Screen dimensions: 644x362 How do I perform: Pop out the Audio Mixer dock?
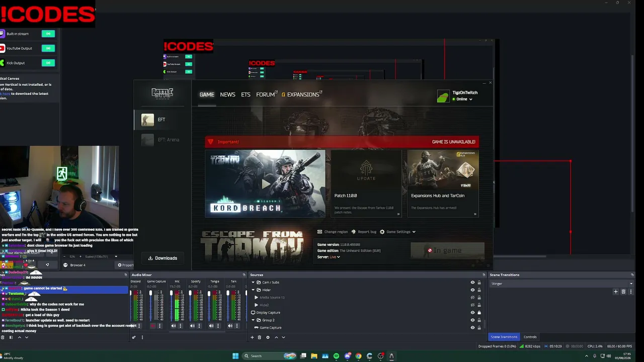(x=244, y=275)
